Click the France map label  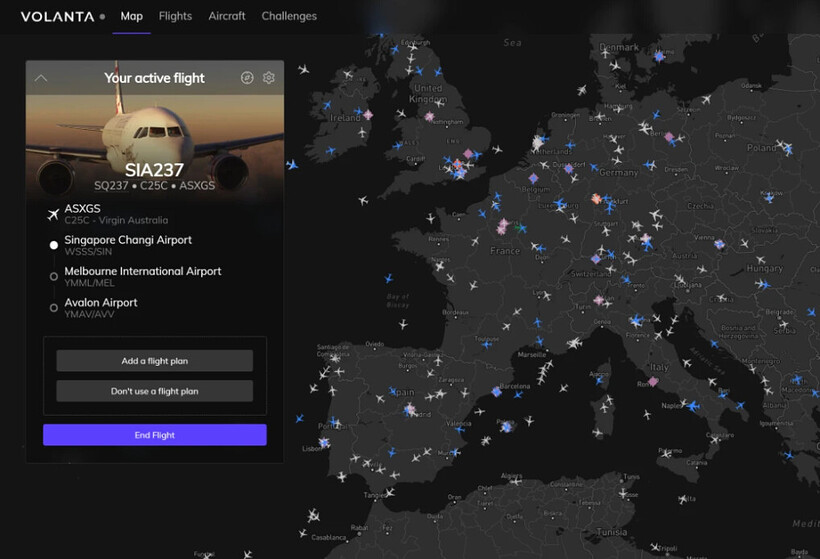(x=505, y=251)
